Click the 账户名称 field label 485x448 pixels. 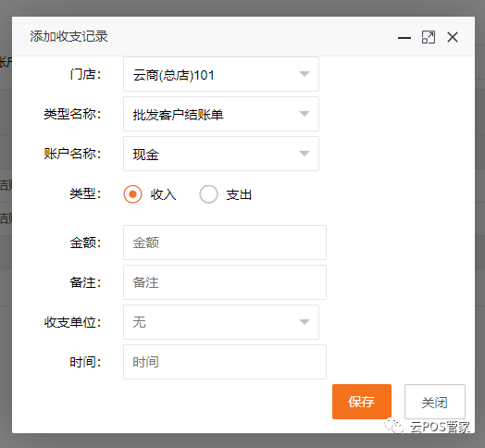point(72,154)
